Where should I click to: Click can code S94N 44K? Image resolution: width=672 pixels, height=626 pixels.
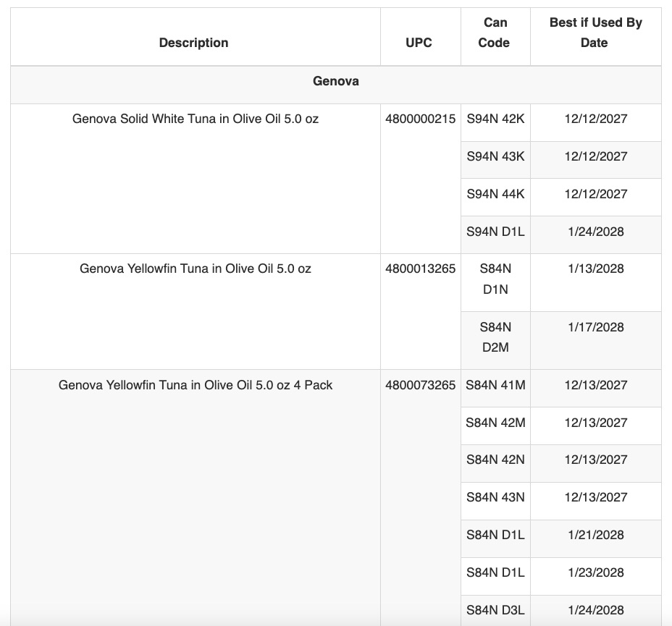[x=495, y=194]
